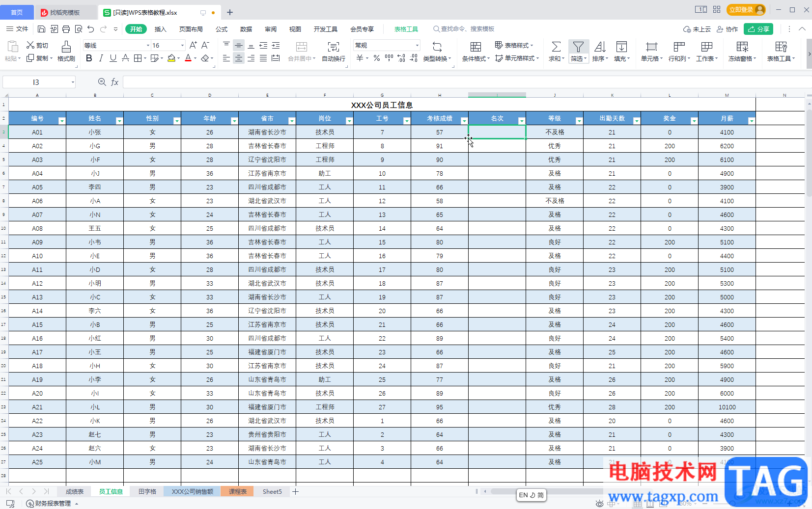Toggle strikethrough text formatting

click(x=126, y=58)
